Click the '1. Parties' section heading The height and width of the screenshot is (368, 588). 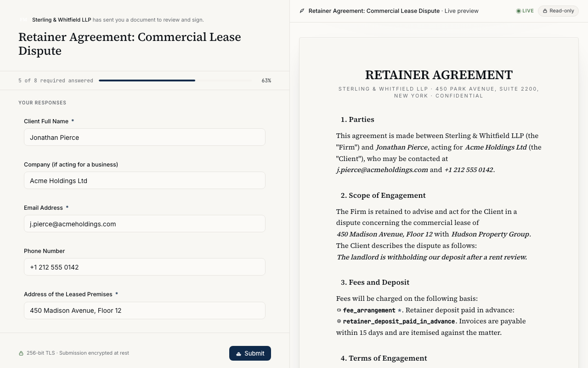(357, 119)
